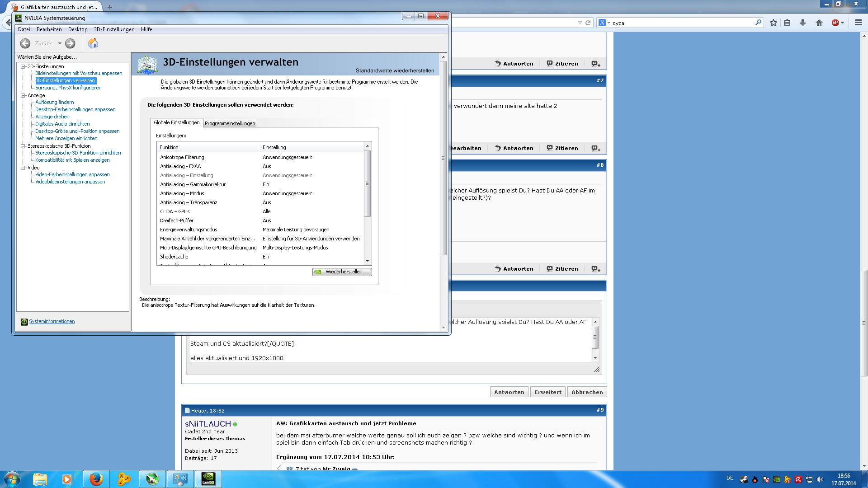Screen dimensions: 868x488
Task: Click the browser downloads arrow icon
Action: 803,23
